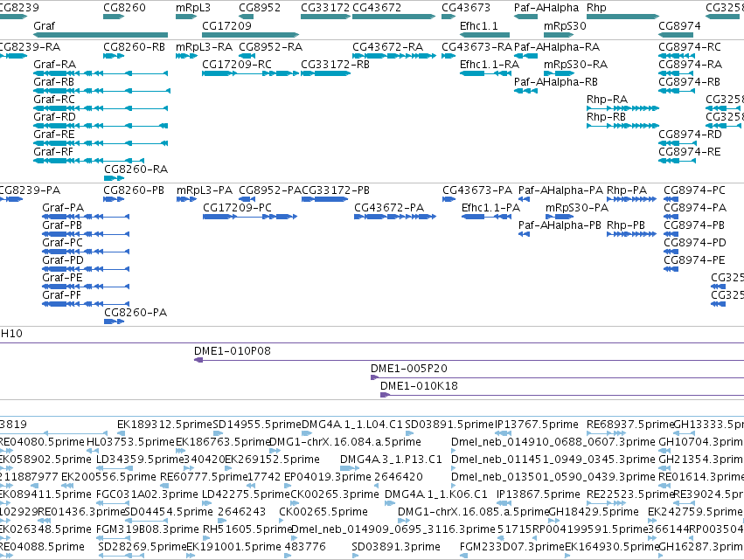
Task: Click the Rhp gene label
Action: tap(596, 8)
